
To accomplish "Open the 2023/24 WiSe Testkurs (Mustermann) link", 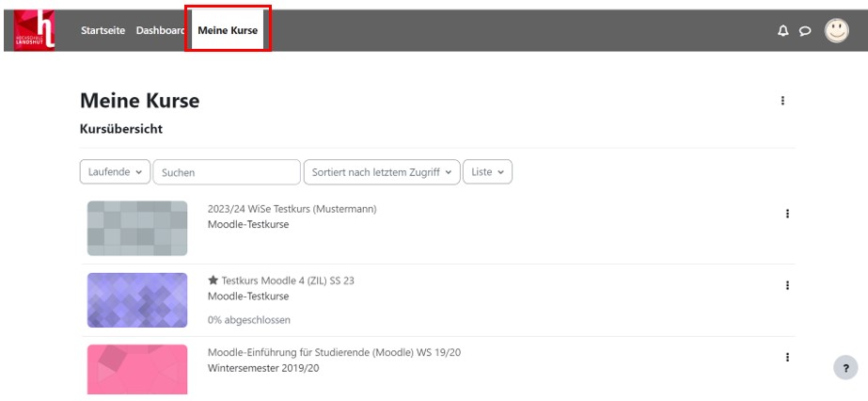I will (292, 209).
